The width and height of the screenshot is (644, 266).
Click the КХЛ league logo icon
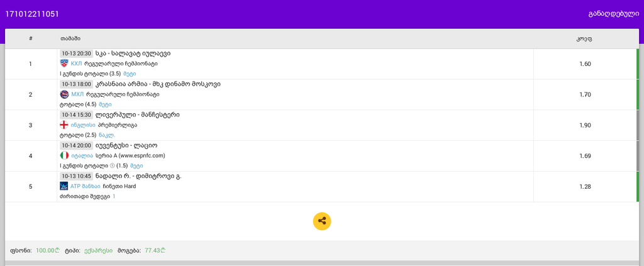pos(64,64)
